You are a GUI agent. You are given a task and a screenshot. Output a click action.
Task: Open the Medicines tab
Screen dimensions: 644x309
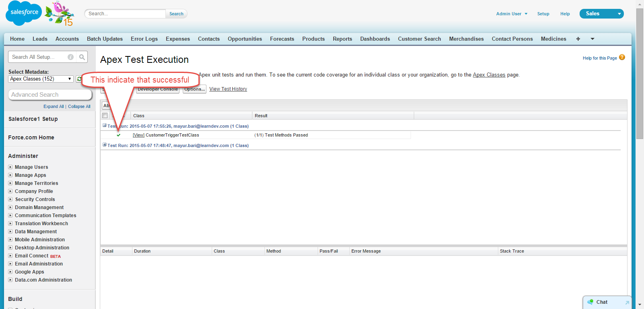[553, 39]
